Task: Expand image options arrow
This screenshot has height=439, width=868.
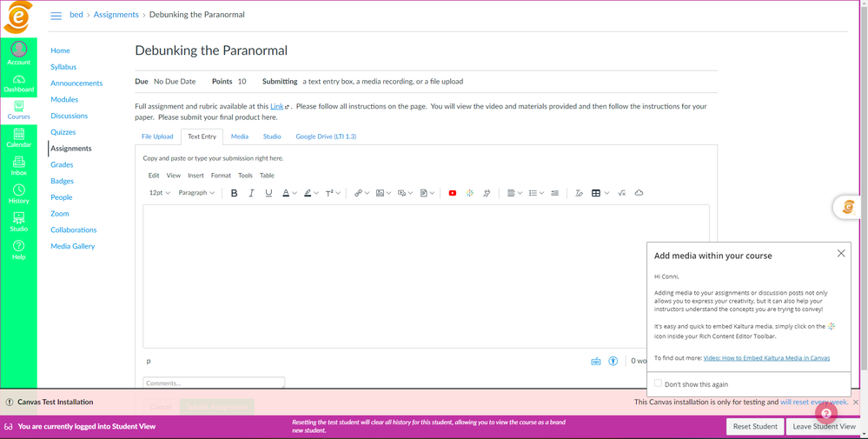Action: tap(388, 193)
